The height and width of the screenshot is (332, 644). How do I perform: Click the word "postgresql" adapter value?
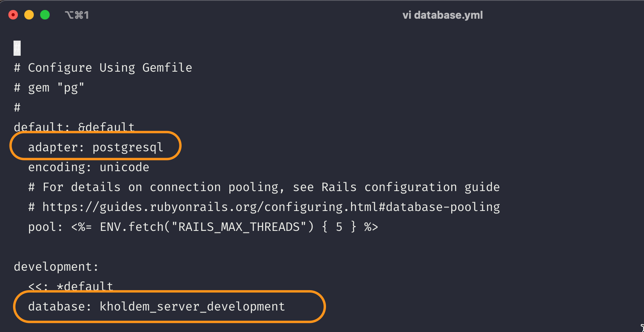pyautogui.click(x=128, y=147)
